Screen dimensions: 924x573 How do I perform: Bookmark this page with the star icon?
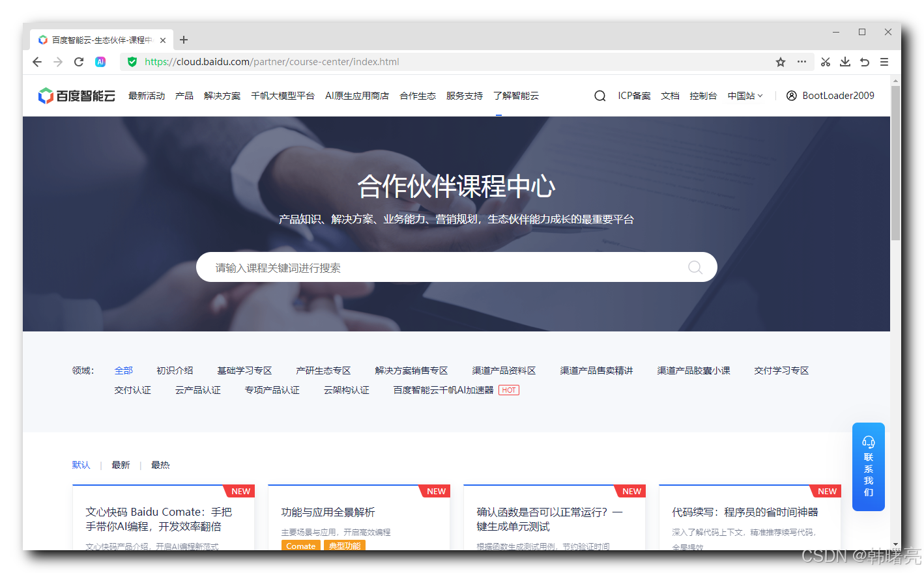coord(781,62)
